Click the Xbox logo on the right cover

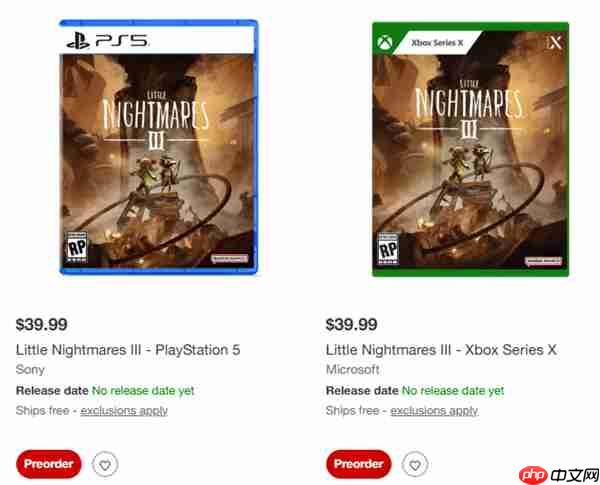pos(386,44)
